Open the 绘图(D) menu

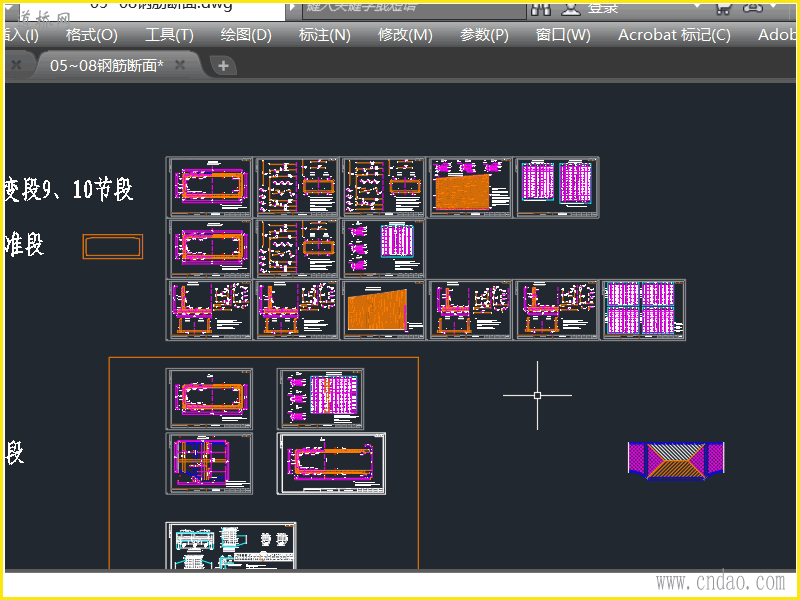246,35
